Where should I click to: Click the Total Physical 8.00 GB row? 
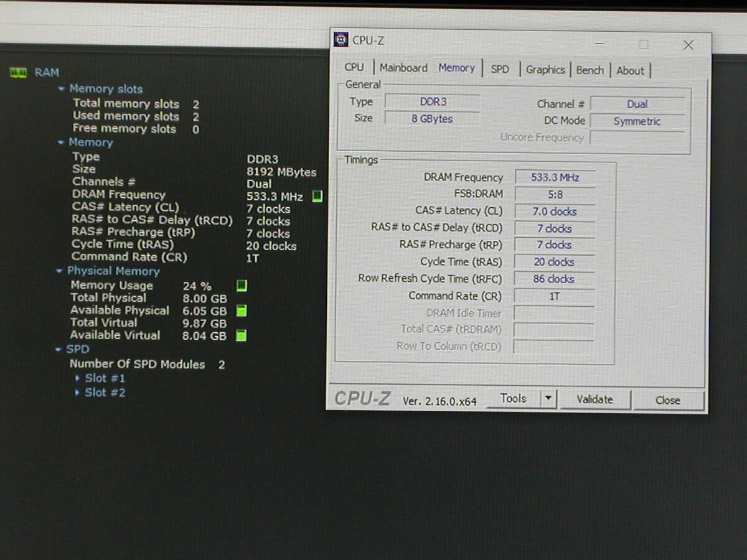pyautogui.click(x=148, y=298)
